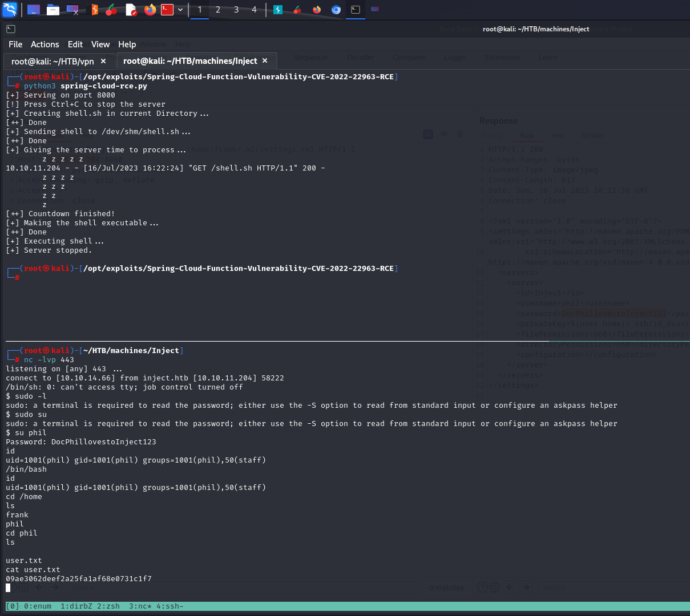
Task: Open the text editor launcher icon
Action: 131,10
